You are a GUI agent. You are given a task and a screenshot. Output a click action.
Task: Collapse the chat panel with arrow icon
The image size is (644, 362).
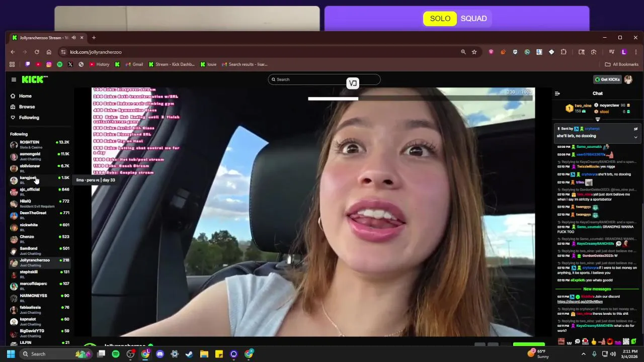557,94
